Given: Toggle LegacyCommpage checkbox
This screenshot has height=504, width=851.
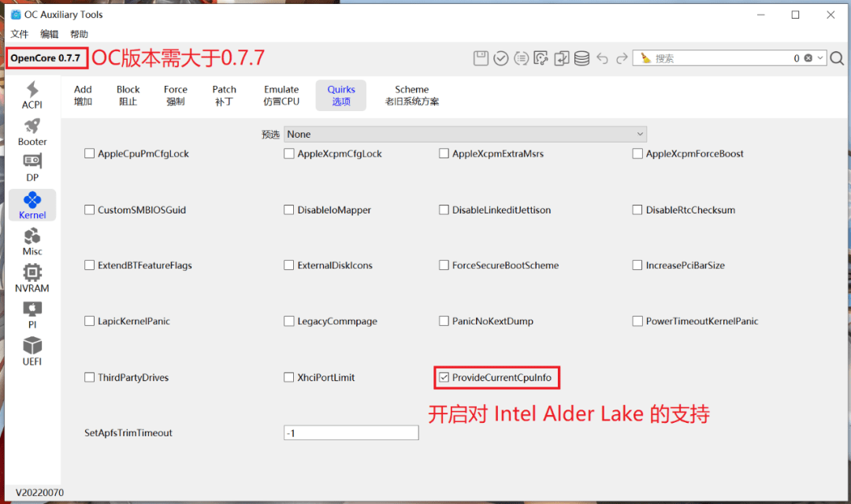Looking at the screenshot, I should pos(288,321).
